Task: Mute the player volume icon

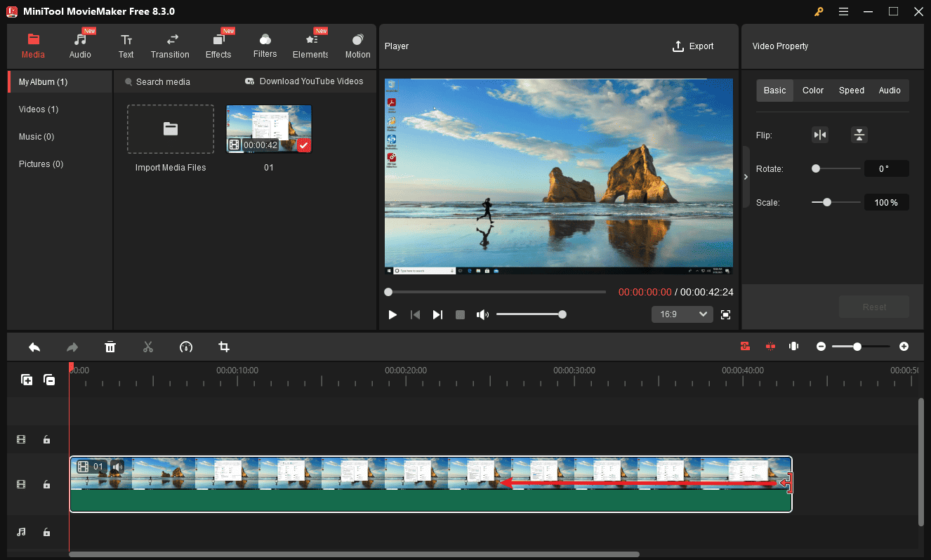Action: click(482, 314)
